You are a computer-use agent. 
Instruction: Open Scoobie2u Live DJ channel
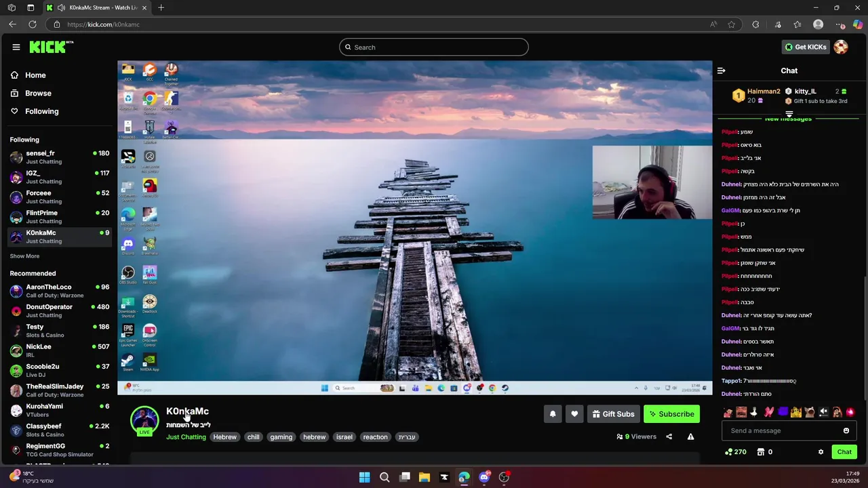(x=60, y=370)
